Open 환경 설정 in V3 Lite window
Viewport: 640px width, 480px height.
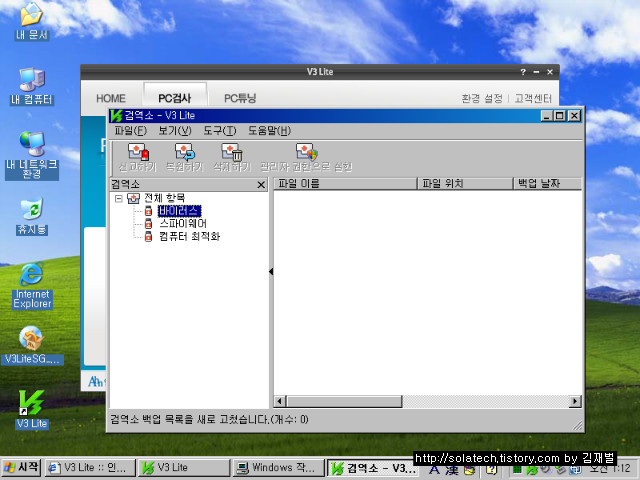[x=482, y=98]
